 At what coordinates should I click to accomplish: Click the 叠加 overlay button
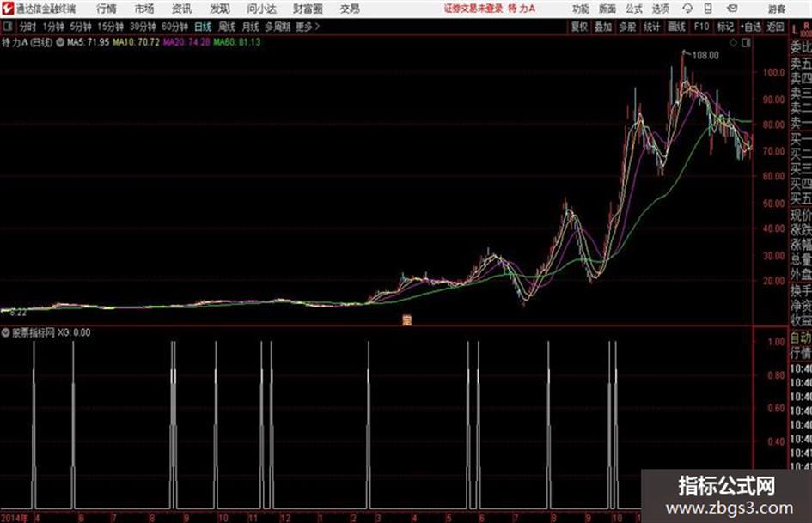(x=603, y=27)
